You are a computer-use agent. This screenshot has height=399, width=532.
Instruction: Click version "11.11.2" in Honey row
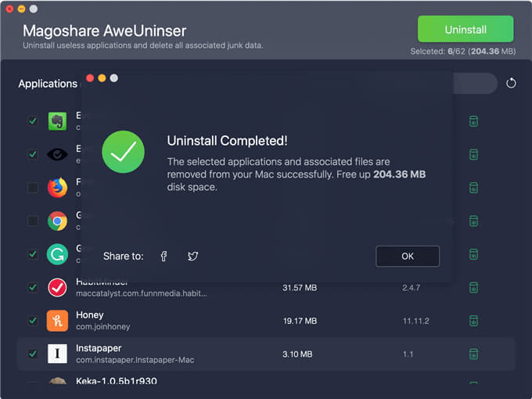click(x=415, y=321)
